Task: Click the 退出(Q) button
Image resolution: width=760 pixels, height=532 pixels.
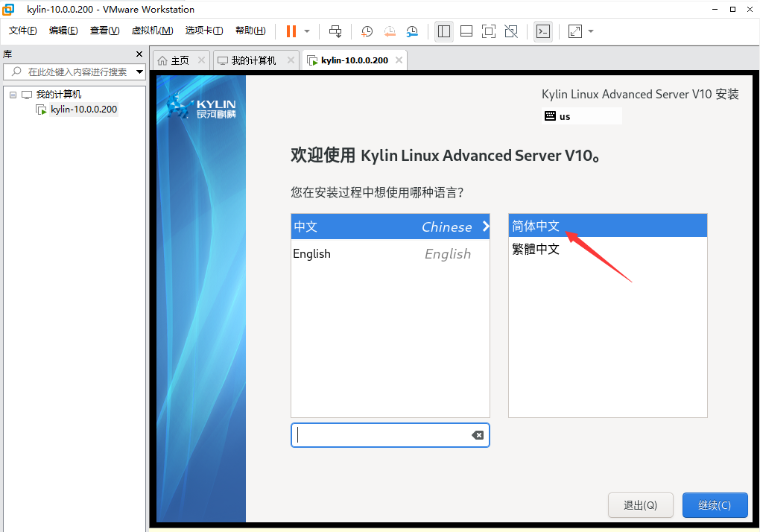Action: tap(640, 505)
